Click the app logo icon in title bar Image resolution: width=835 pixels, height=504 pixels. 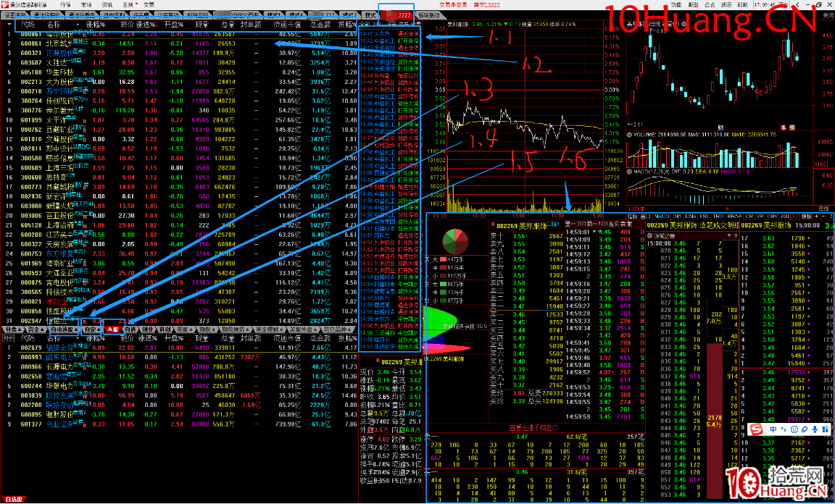point(5,4)
